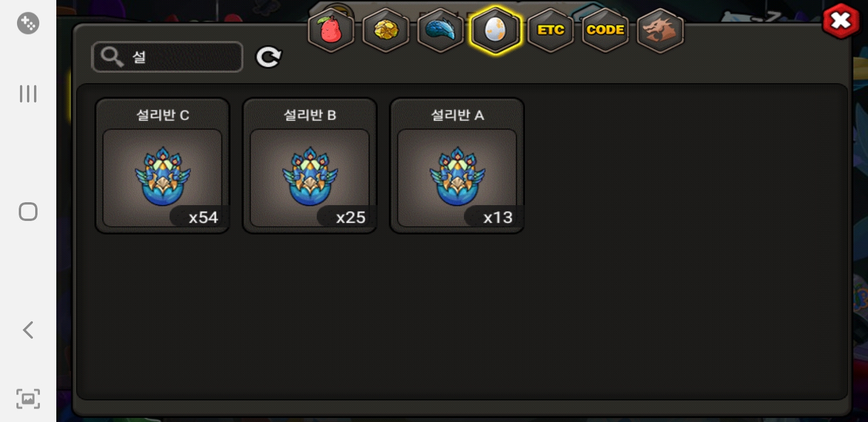Screen dimensions: 868x422
Task: Close the inventory with red X
Action: (x=840, y=21)
